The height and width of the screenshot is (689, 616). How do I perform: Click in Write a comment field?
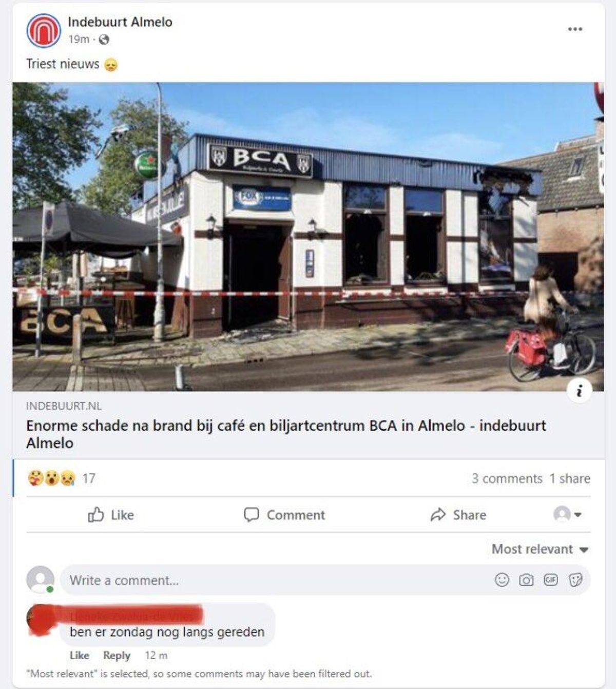[277, 580]
